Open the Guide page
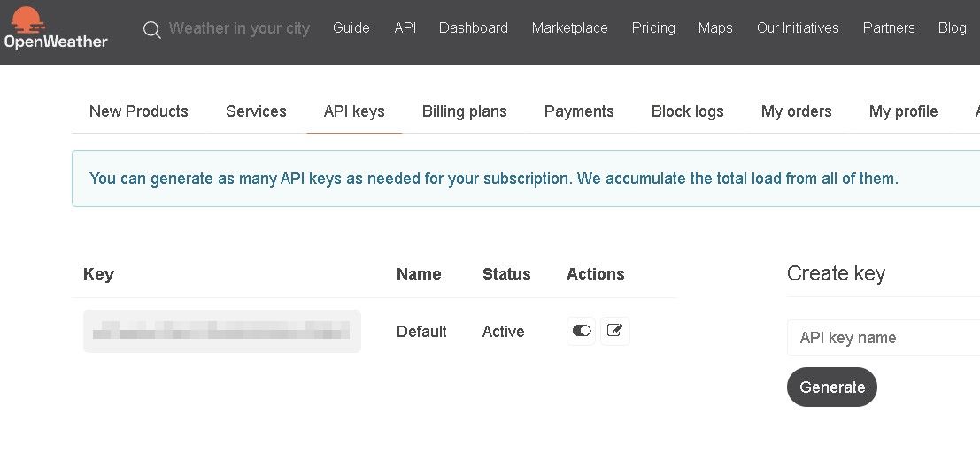Screen dimensions: 980x452 point(351,28)
